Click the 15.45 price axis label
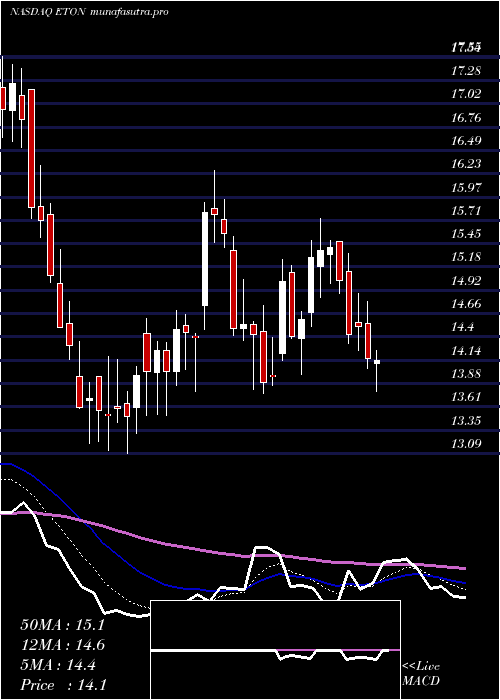Screen dimensions: 500x700 466,234
